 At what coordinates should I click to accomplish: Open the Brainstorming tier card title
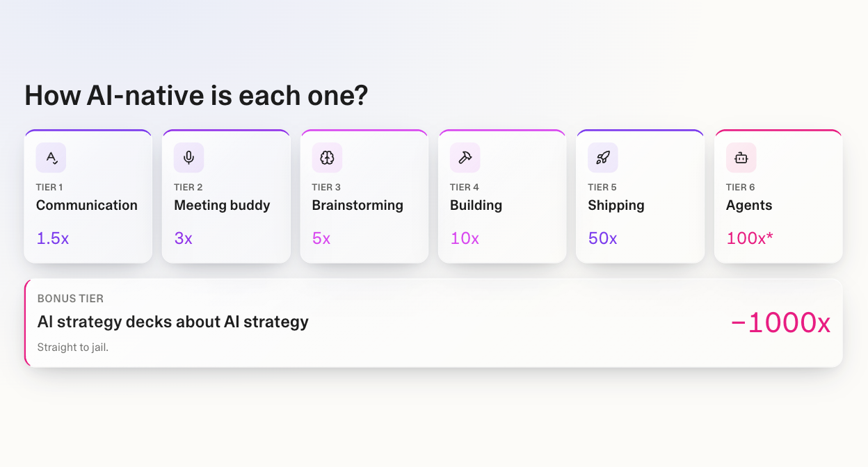[x=357, y=206]
